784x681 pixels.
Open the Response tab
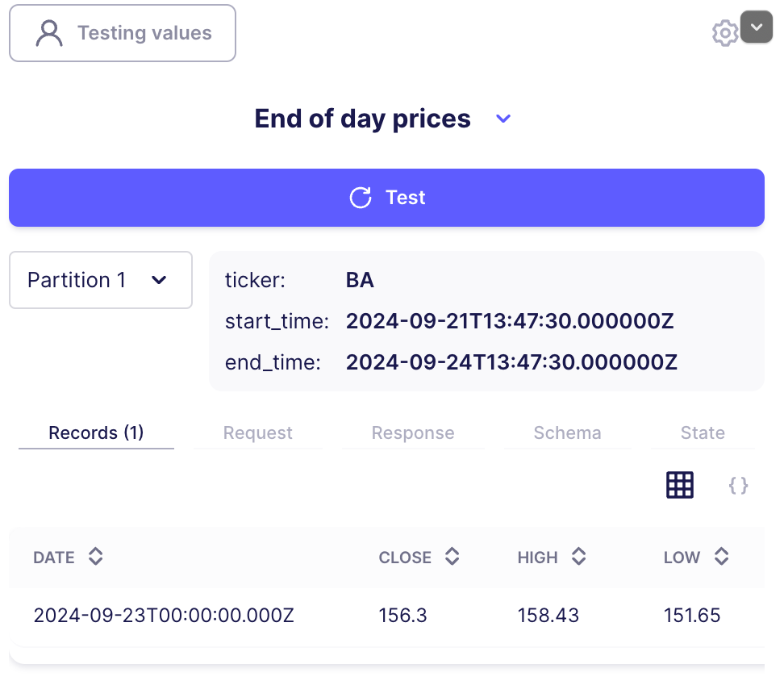(x=413, y=433)
